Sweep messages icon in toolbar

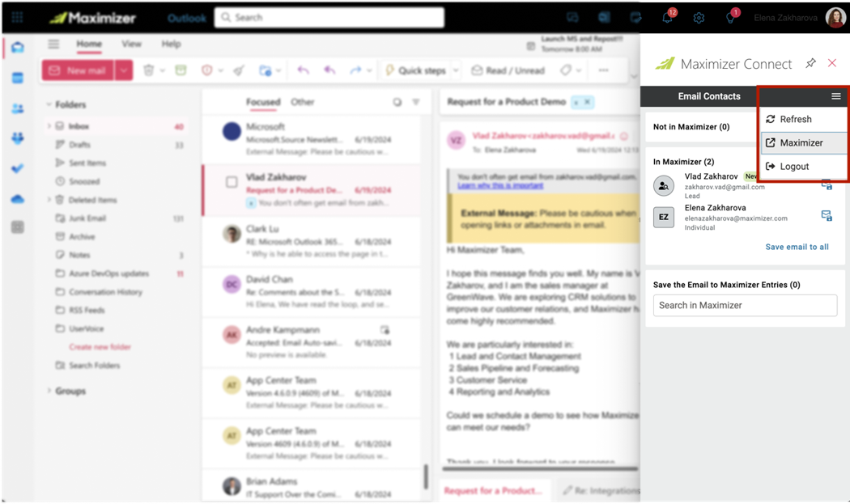click(239, 70)
